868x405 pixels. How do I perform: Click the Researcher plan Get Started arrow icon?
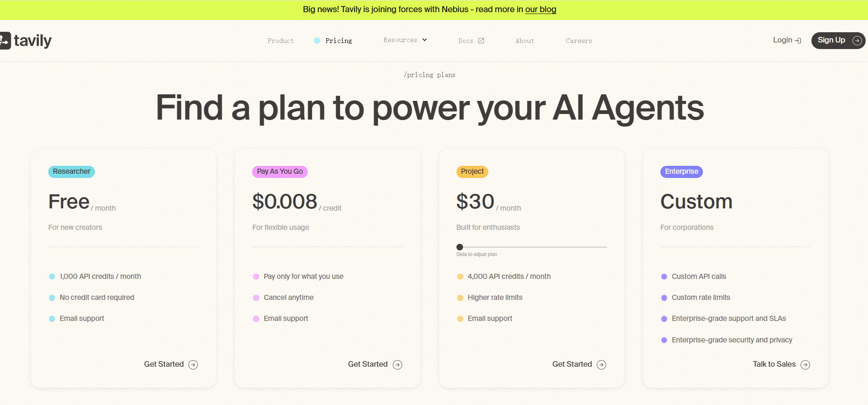[193, 365]
